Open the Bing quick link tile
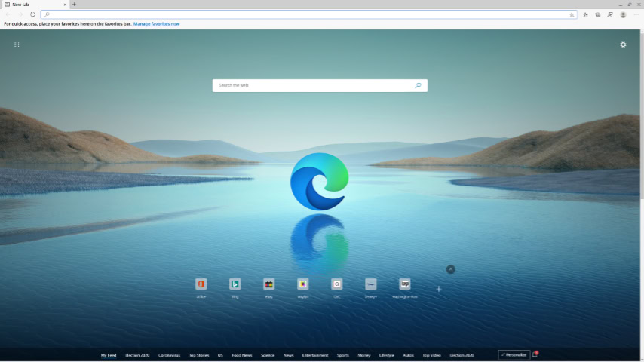The height and width of the screenshot is (362, 644). 235,284
